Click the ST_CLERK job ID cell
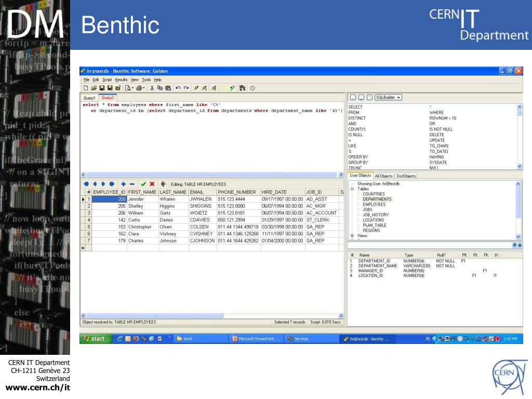The height and width of the screenshot is (399, 532). (322, 220)
